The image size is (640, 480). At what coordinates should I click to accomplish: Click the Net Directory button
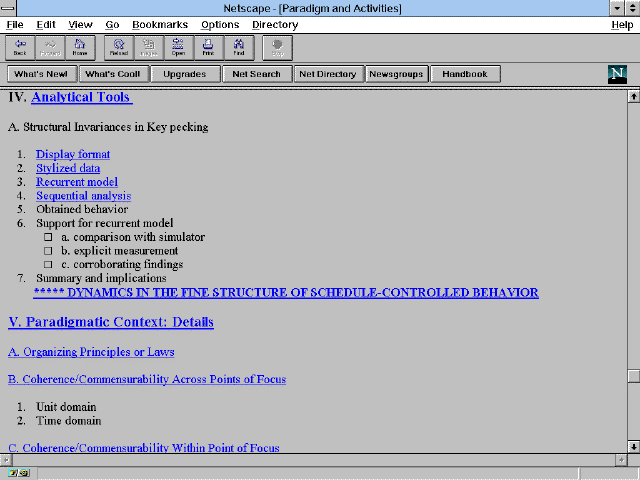click(328, 74)
